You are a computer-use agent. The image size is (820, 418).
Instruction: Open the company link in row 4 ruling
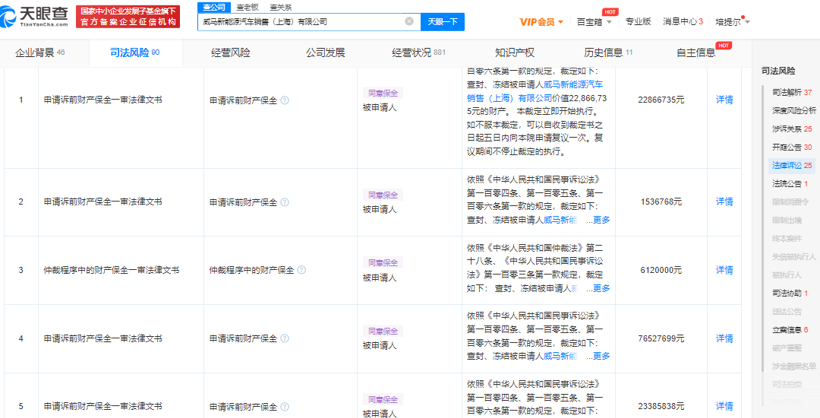560,356
